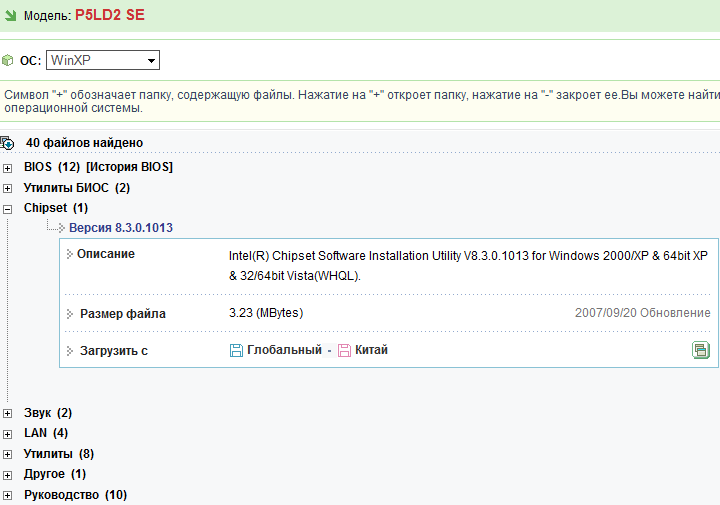Click the expand-all icon beside '40 файлов найдено'
The width and height of the screenshot is (720, 505).
(x=7, y=143)
